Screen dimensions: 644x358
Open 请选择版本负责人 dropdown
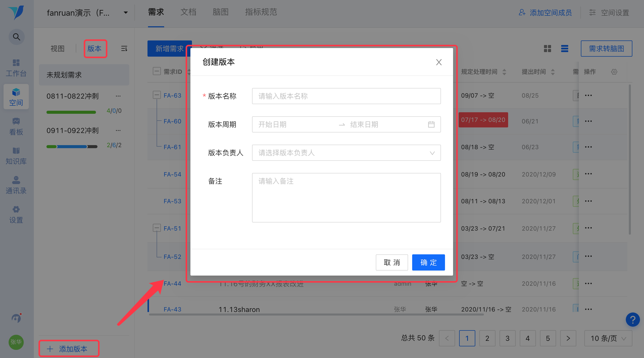click(x=346, y=153)
